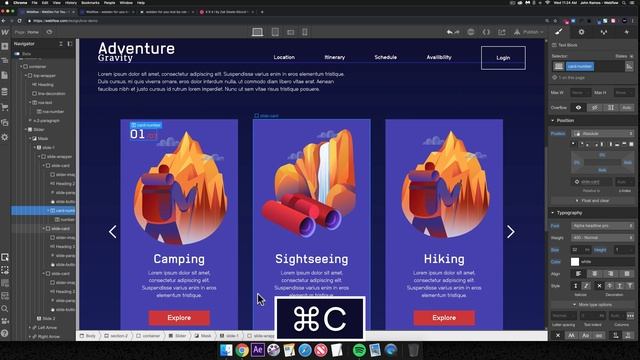Image resolution: width=640 pixels, height=360 pixels.
Task: Click the Itinerary nav link
Action: (x=335, y=57)
